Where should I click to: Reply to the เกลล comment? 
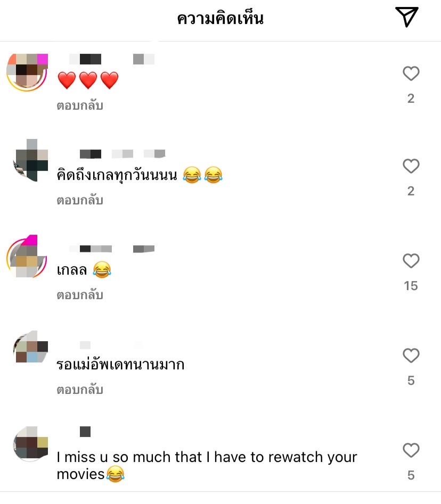click(x=80, y=295)
